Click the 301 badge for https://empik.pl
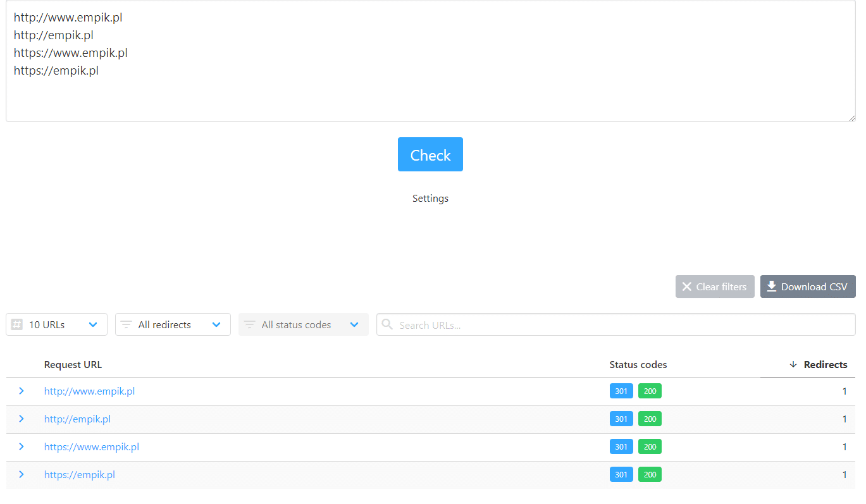 point(621,475)
